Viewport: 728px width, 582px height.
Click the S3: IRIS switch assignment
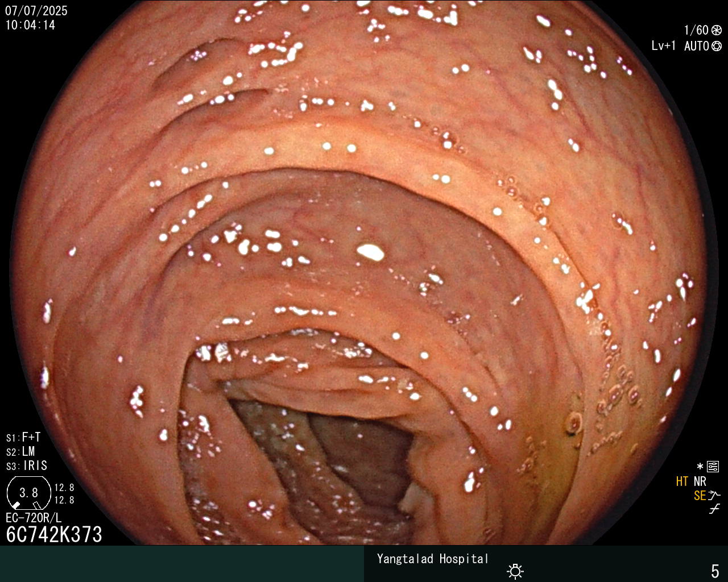tap(27, 465)
